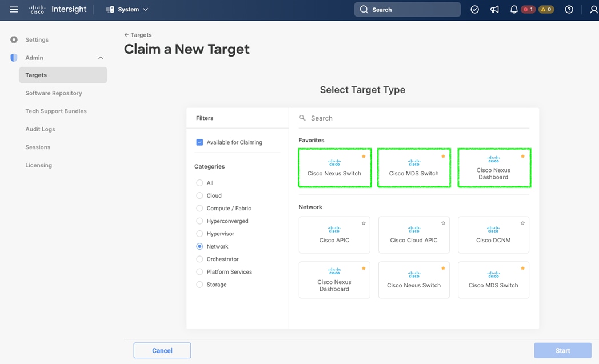Select Cisco Nexus Dashboard in Favorites
This screenshot has height=364, width=599.
click(x=494, y=167)
